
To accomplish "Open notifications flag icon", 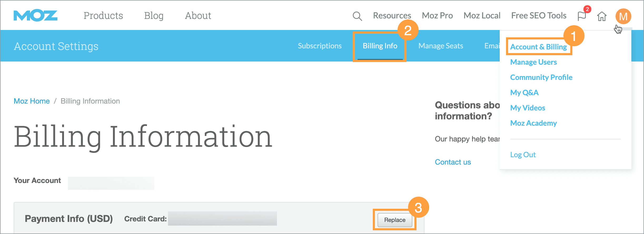I will tap(582, 16).
